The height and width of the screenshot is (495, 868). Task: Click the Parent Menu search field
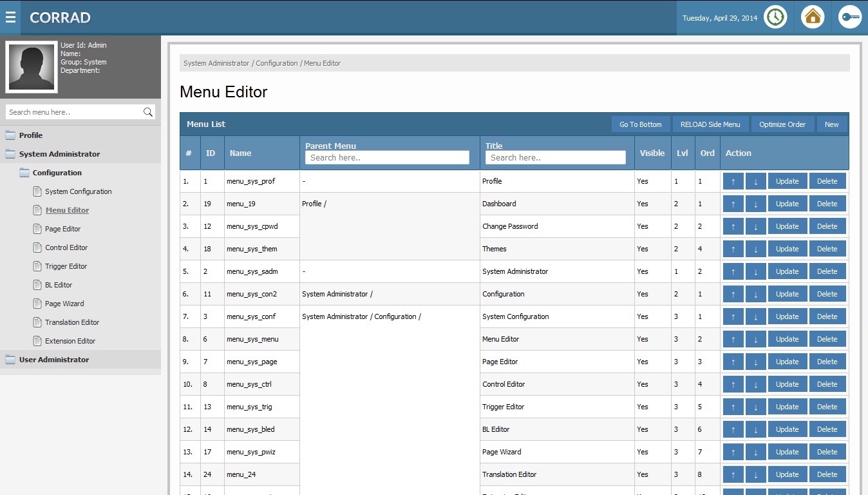387,157
